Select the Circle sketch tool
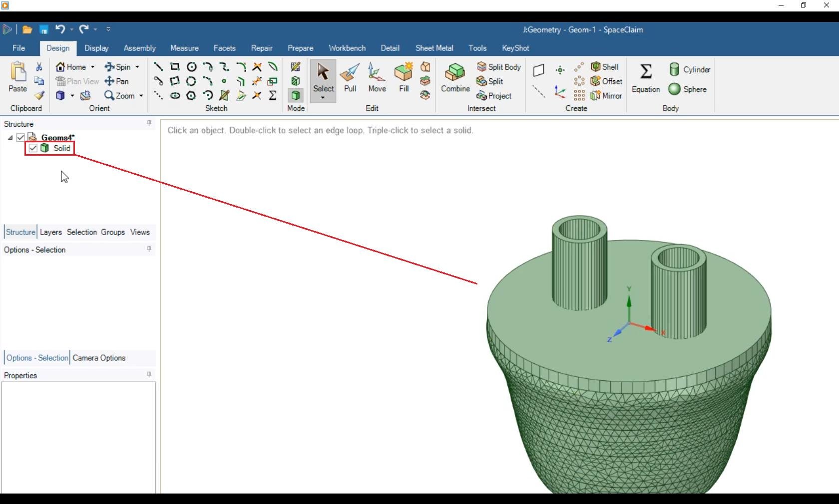 (191, 67)
